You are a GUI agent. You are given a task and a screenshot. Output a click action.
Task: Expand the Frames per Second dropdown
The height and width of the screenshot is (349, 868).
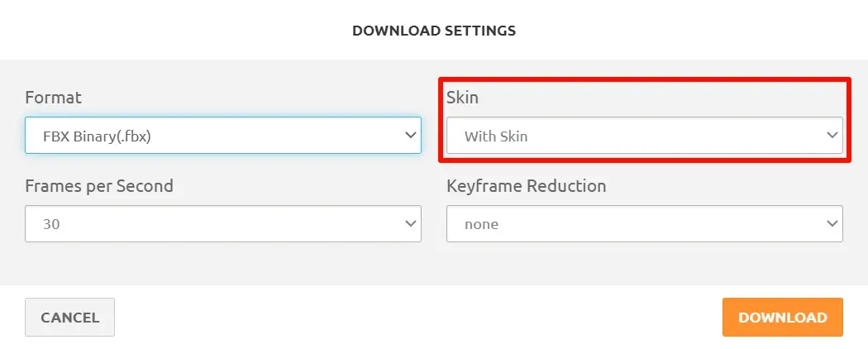[x=223, y=224]
